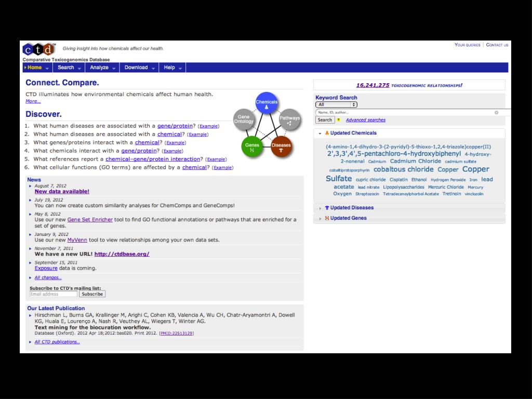The width and height of the screenshot is (532, 399).
Task: Open Example link for question 2
Action: click(198, 135)
